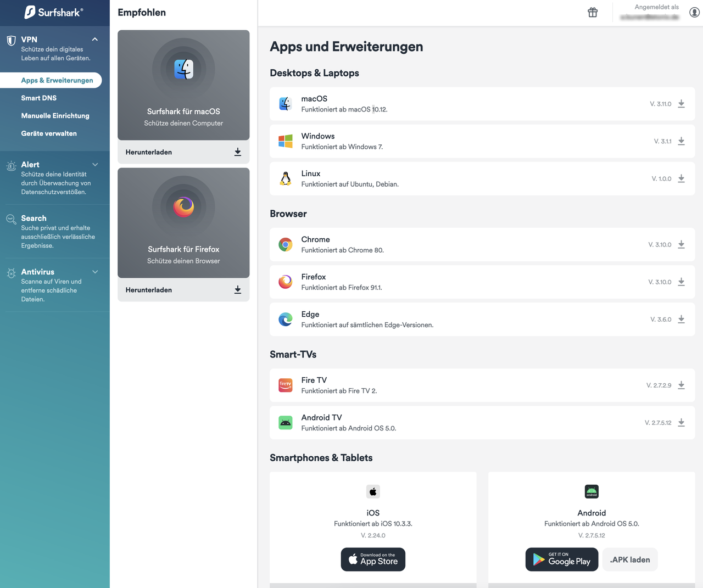
Task: Open the Surfshark für Firefox recommended card
Action: [x=183, y=223]
